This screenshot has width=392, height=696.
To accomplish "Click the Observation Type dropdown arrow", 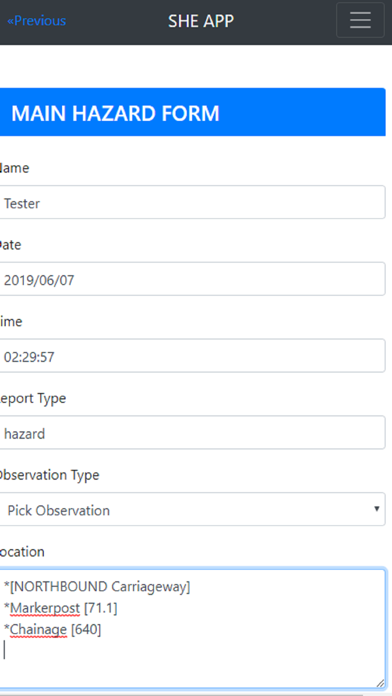I will [x=377, y=509].
